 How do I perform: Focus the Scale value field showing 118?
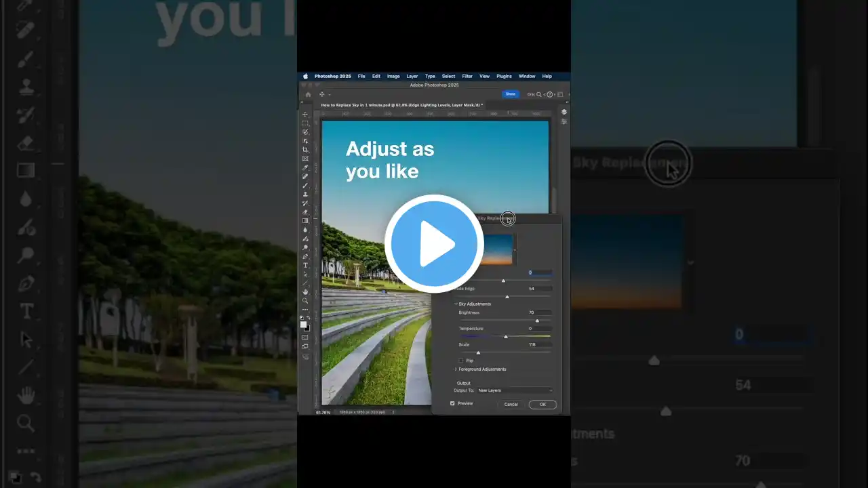(x=540, y=344)
